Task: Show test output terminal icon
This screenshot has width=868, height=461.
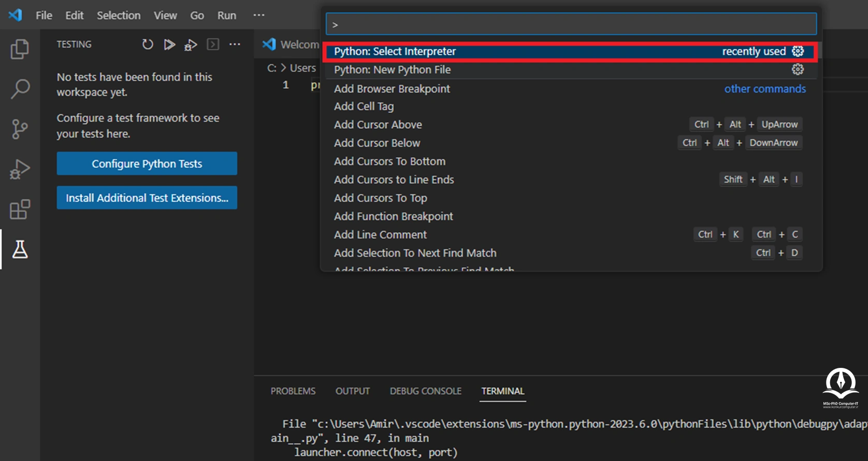Action: (x=213, y=44)
